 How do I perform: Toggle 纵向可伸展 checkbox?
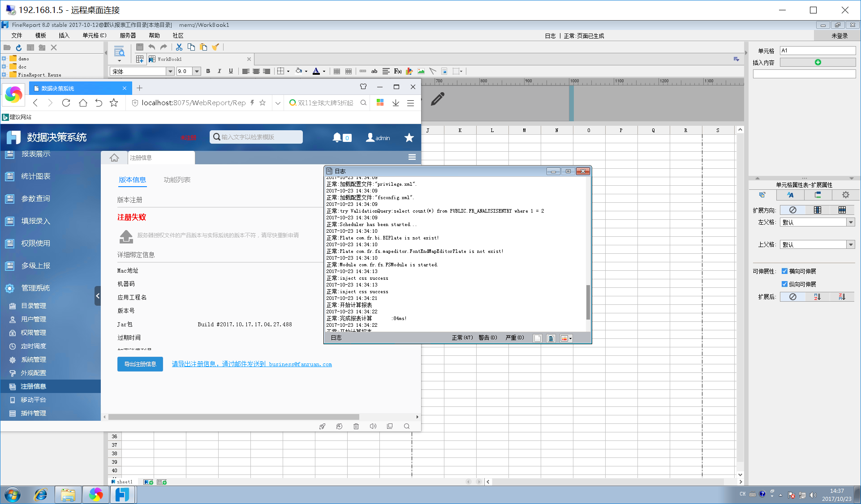pyautogui.click(x=784, y=284)
